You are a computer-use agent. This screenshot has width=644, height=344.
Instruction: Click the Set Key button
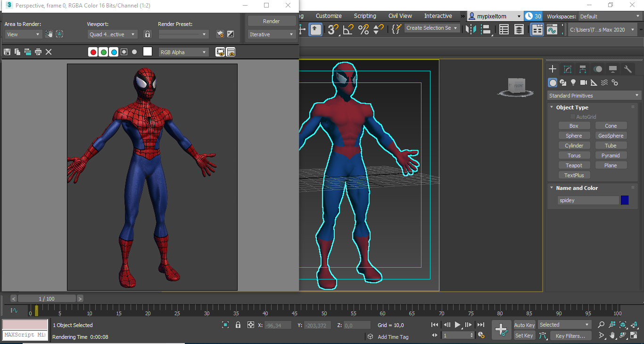click(524, 336)
